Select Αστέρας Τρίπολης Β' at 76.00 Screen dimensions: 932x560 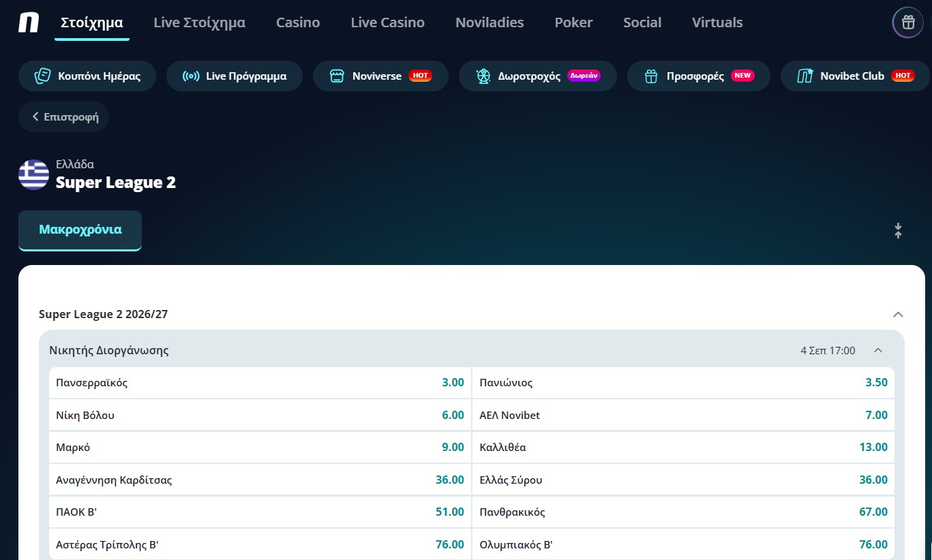pos(260,544)
